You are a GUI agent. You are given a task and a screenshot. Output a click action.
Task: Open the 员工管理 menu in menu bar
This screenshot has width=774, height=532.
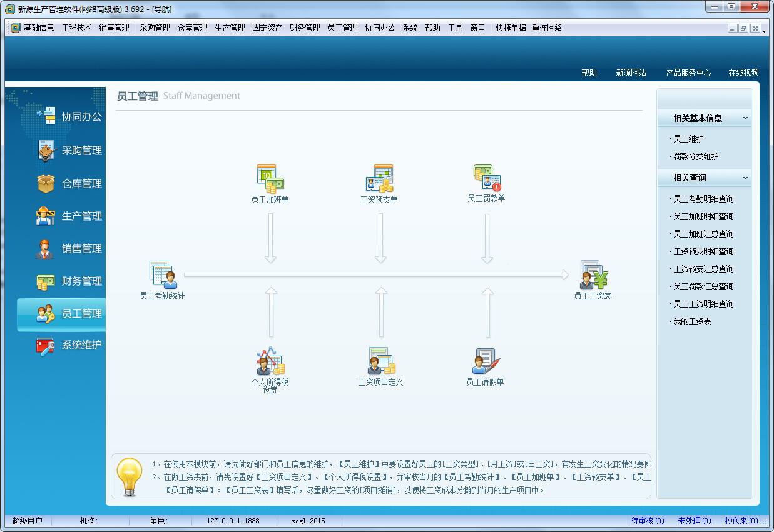point(342,28)
